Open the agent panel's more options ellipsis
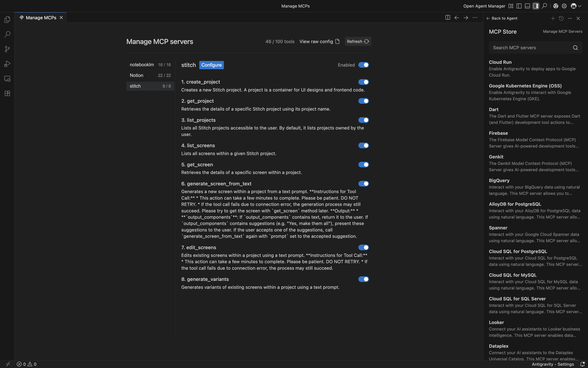Viewport: 588px width, 368px height. tap(570, 18)
